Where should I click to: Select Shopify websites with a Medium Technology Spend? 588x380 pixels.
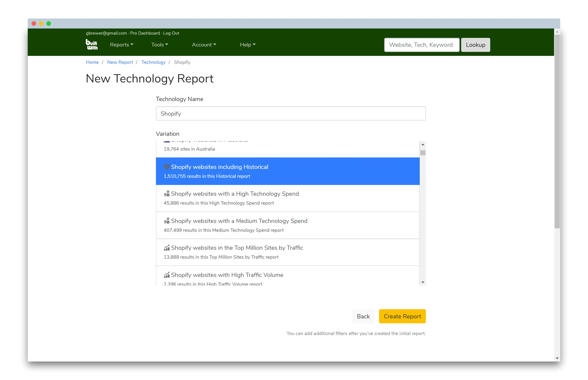point(288,225)
